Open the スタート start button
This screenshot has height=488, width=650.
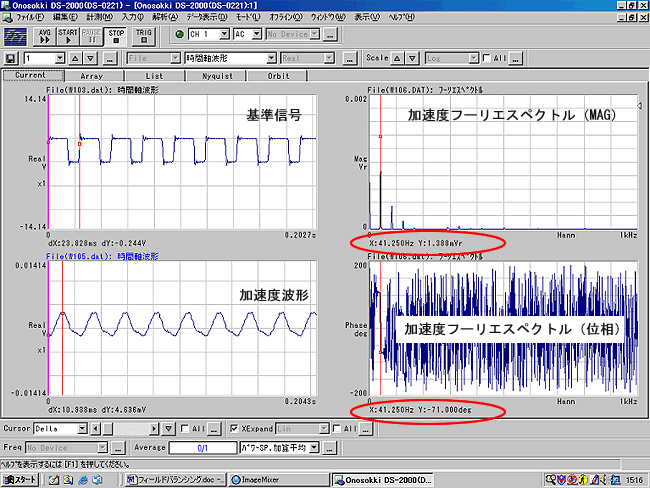pyautogui.click(x=20, y=480)
